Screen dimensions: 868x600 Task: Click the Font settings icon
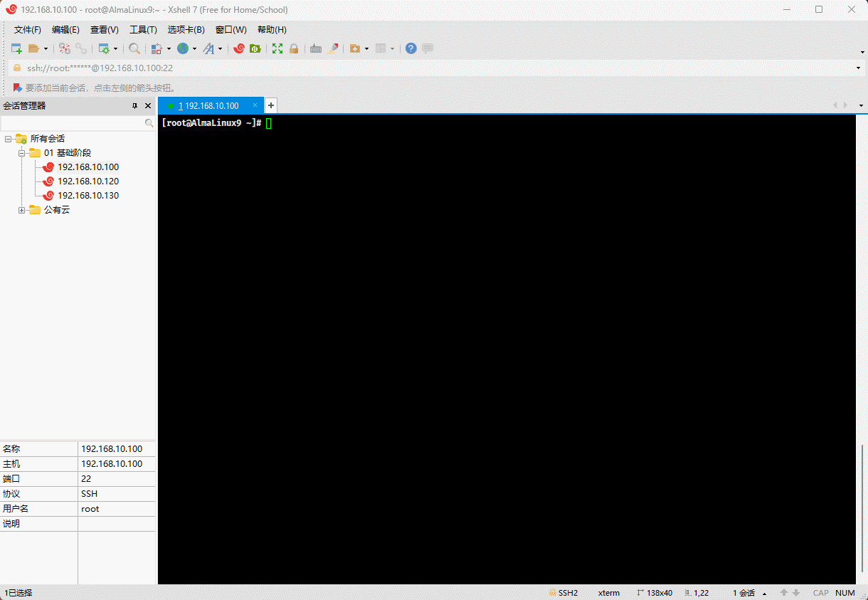pyautogui.click(x=208, y=48)
